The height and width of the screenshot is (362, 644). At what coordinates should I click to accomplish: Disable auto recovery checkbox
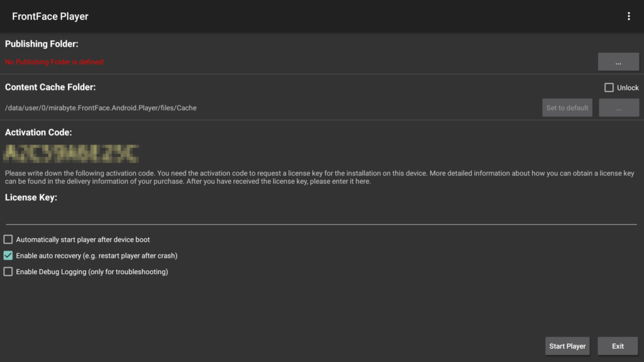[8, 255]
